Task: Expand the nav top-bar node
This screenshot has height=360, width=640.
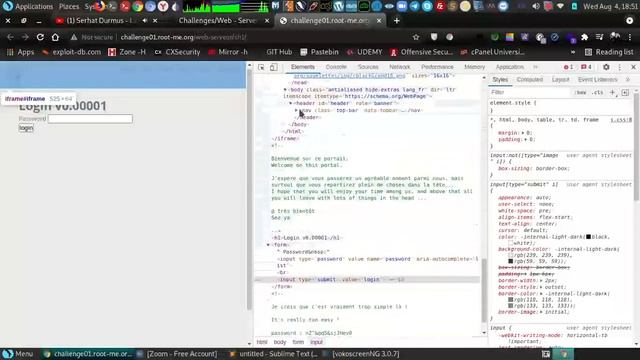Action: 296,110
